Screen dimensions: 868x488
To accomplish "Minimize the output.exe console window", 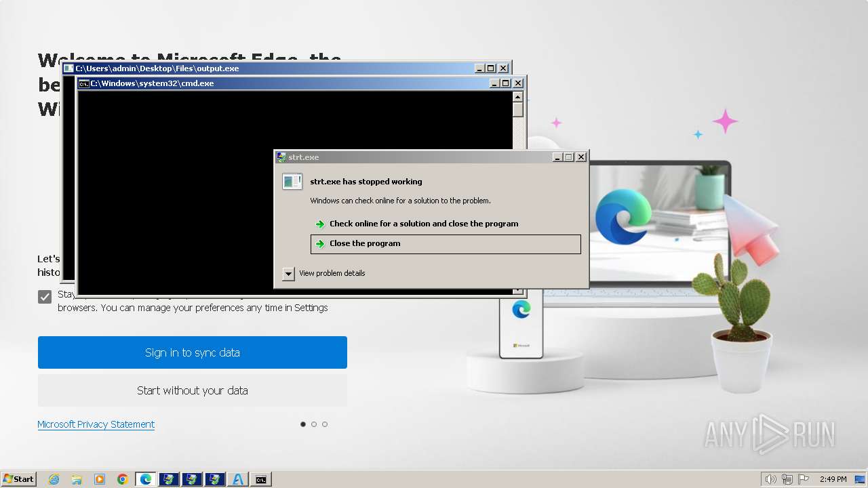I will (480, 68).
